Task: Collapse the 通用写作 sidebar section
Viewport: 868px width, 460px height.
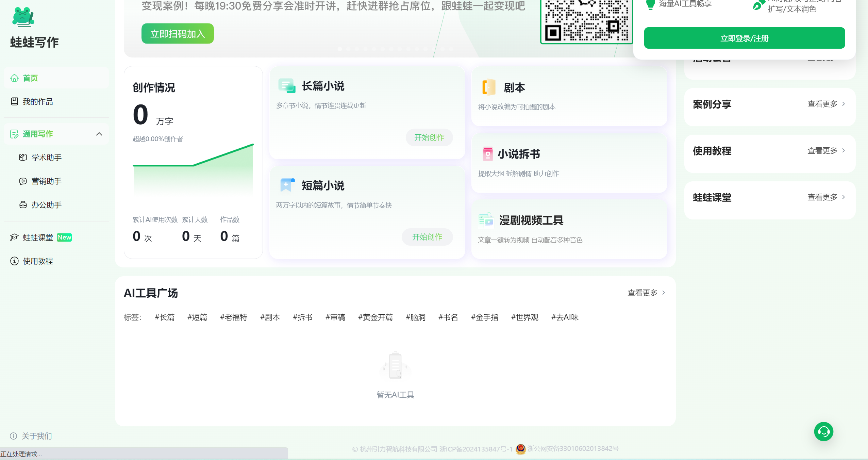Action: (x=99, y=134)
